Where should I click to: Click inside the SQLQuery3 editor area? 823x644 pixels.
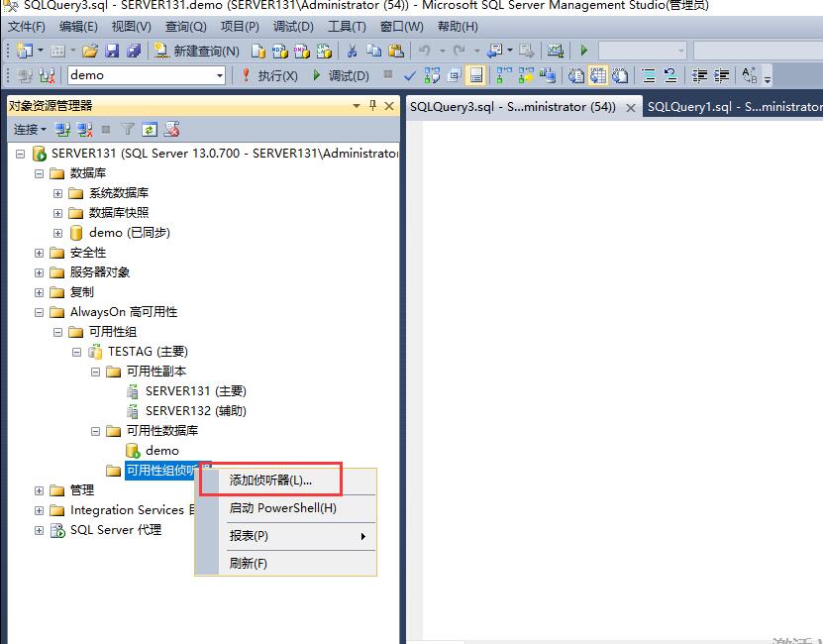tap(622, 378)
